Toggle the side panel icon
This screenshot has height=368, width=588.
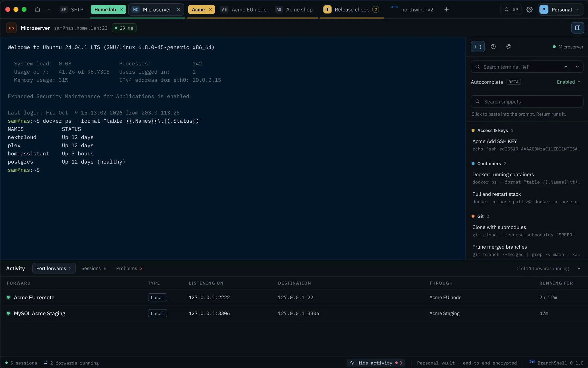578,28
